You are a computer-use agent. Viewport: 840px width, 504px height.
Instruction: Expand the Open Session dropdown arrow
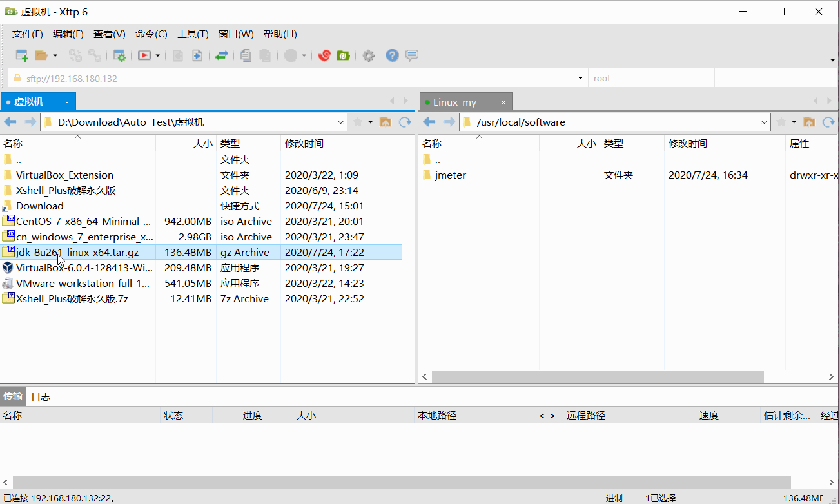coord(55,55)
